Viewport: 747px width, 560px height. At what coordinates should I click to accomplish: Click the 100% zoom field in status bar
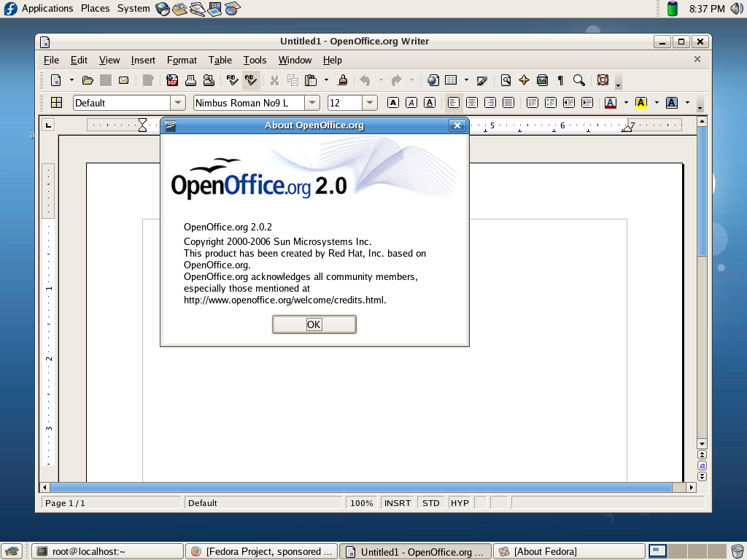coord(362,503)
